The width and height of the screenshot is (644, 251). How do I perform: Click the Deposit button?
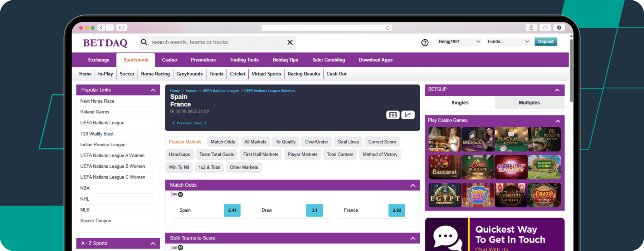[x=546, y=41]
